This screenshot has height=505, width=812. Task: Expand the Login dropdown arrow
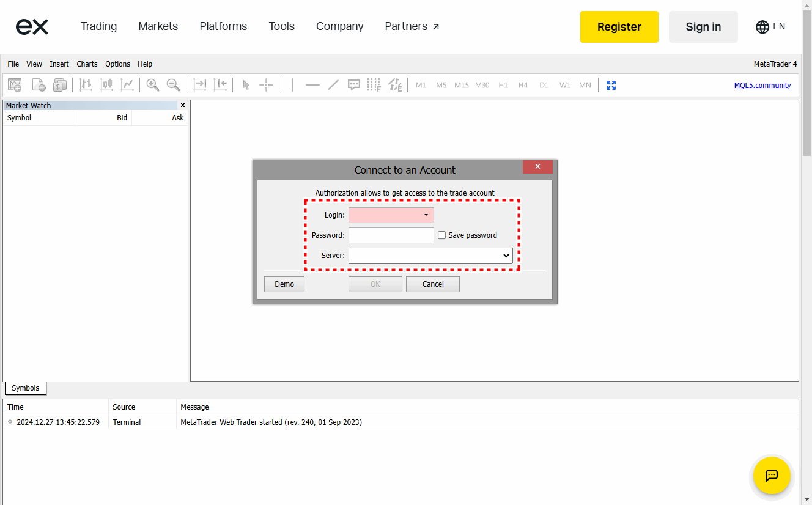[426, 215]
